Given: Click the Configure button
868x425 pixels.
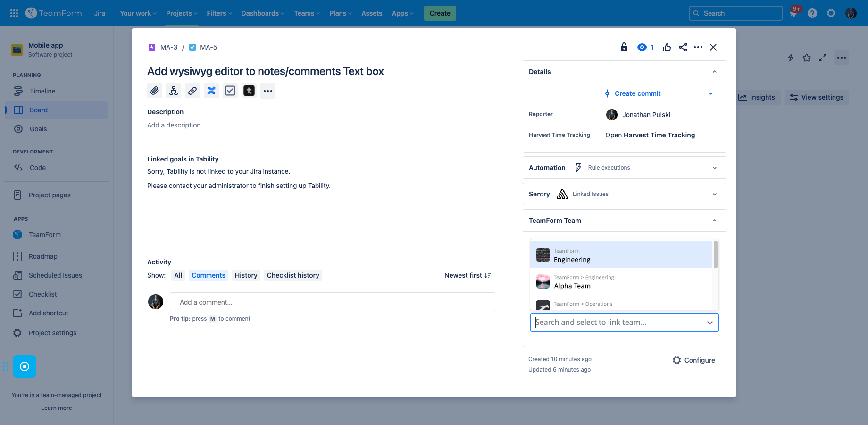Looking at the screenshot, I should tap(694, 360).
